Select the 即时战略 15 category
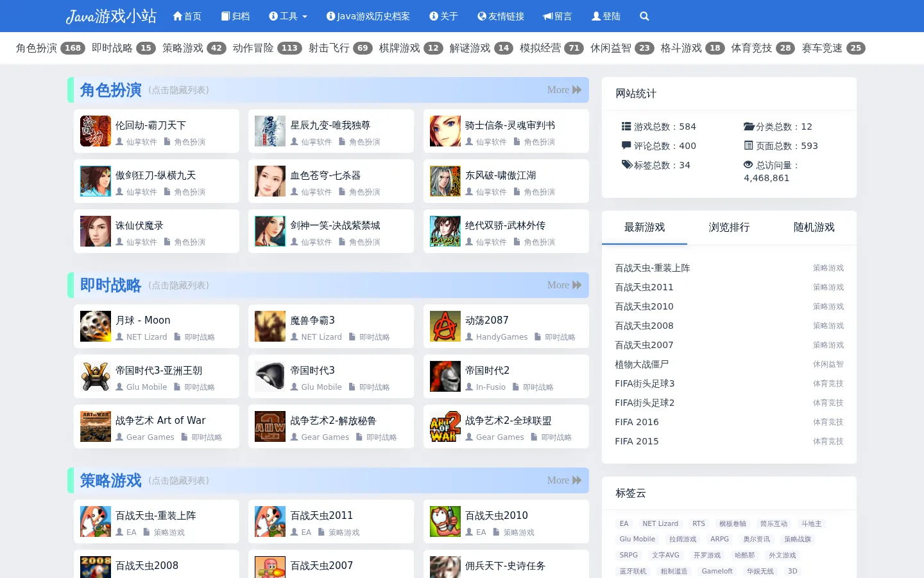 click(x=124, y=48)
